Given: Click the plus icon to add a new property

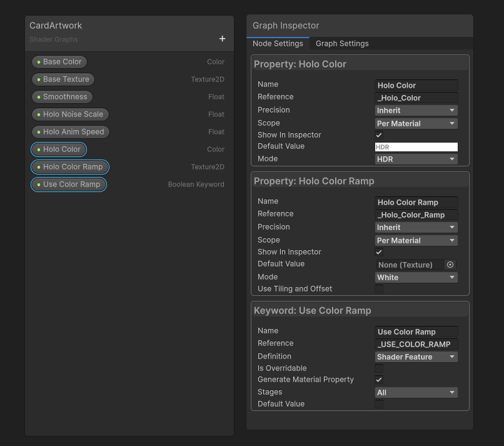Looking at the screenshot, I should 222,38.
